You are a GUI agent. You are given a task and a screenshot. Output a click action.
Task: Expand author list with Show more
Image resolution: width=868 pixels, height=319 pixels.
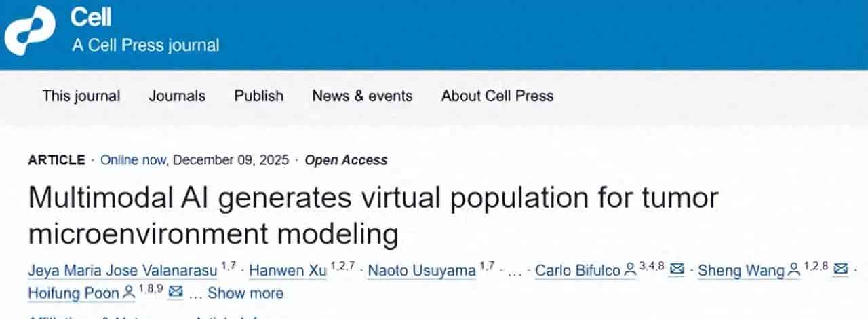pos(245,293)
